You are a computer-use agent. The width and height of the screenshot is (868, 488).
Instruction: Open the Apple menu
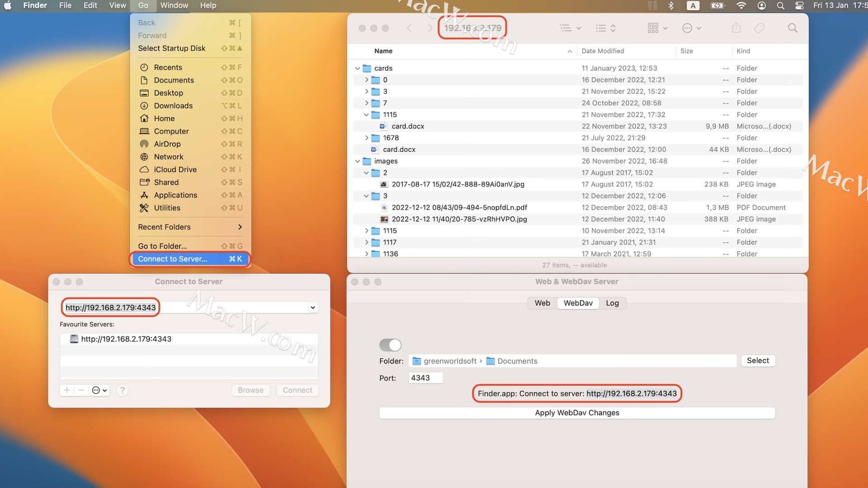click(8, 5)
